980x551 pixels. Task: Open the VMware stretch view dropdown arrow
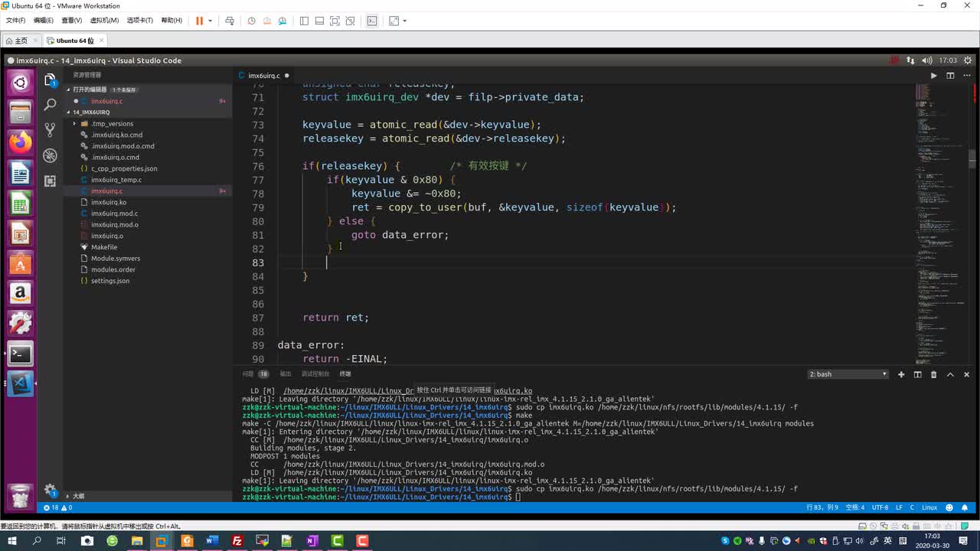(404, 21)
